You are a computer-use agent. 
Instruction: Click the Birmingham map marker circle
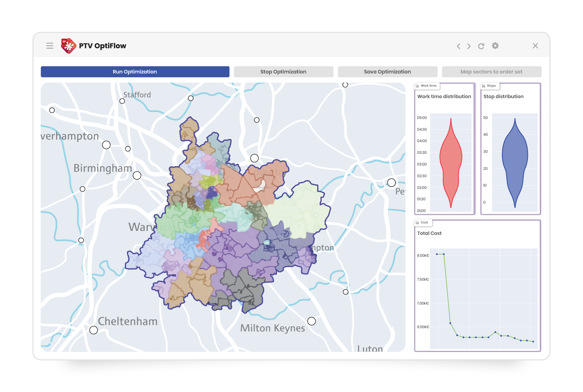point(137,175)
